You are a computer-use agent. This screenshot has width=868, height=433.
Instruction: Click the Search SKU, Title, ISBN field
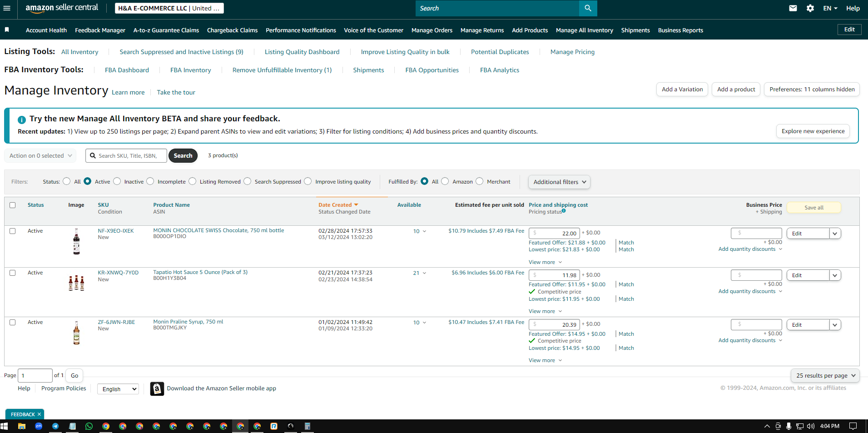(126, 155)
